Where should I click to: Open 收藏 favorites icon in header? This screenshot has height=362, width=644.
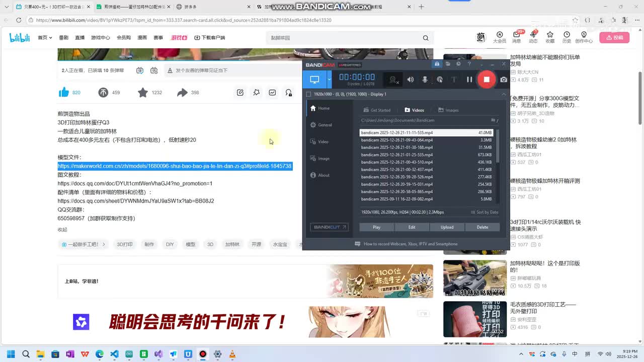pos(550,37)
